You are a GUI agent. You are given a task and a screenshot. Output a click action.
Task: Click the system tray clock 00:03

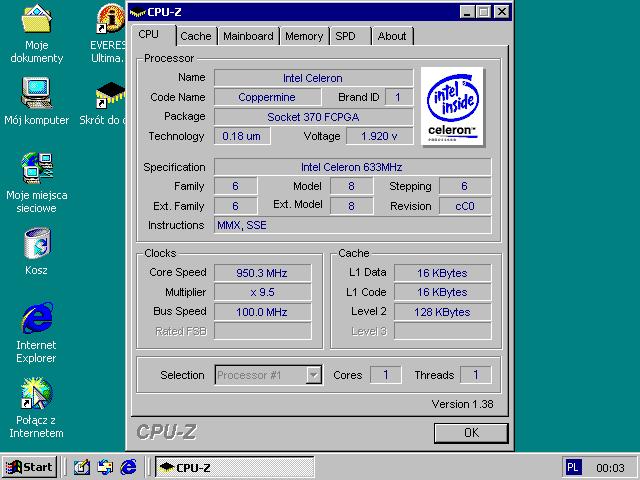click(610, 468)
